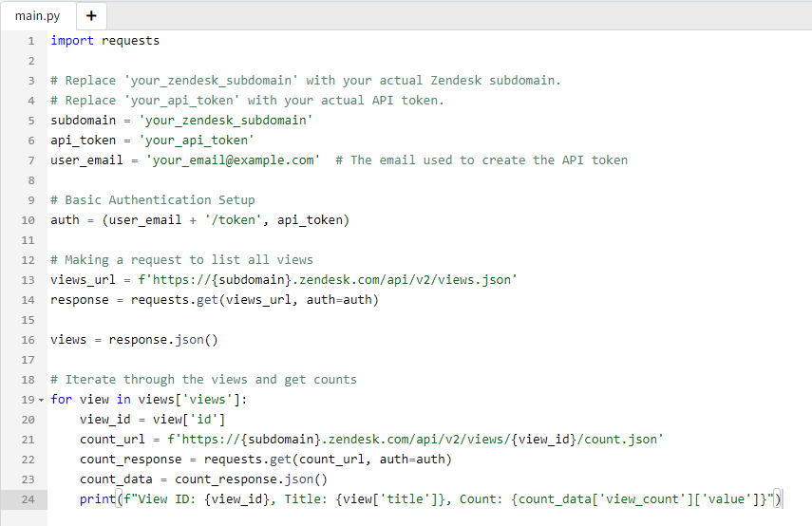812x526 pixels.
Task: Click 'requests' module name on line 1
Action: coord(130,41)
